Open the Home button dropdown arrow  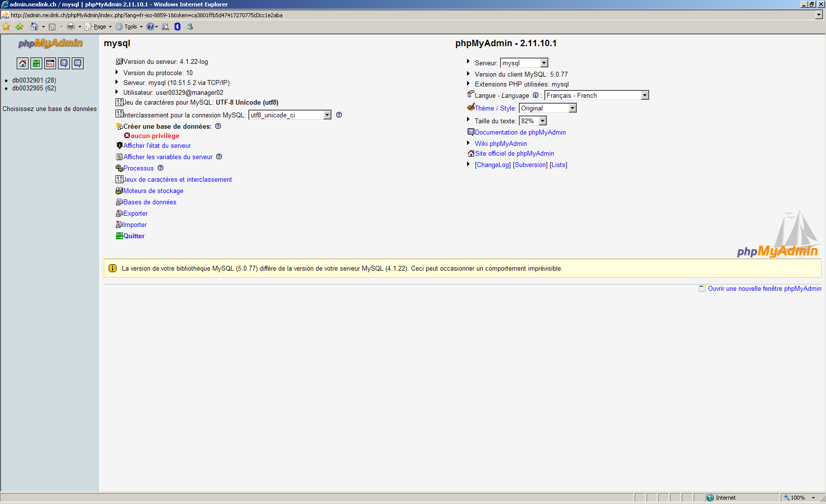coord(43,27)
